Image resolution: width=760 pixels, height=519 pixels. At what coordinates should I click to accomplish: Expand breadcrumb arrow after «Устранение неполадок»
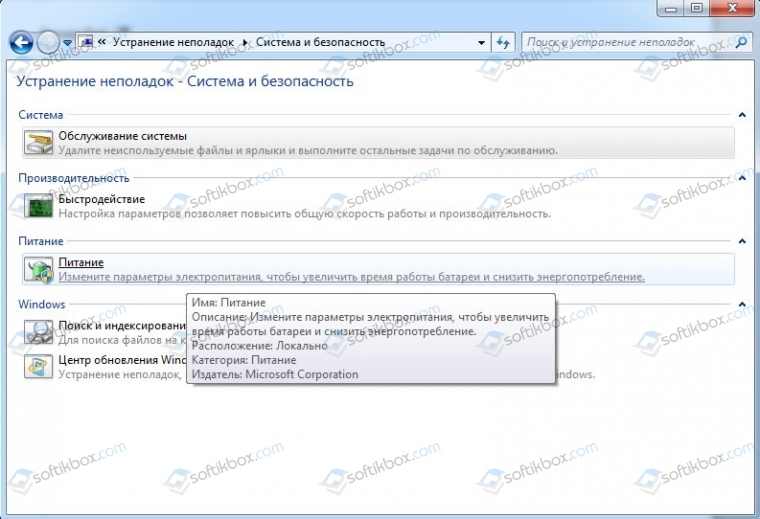(x=245, y=43)
